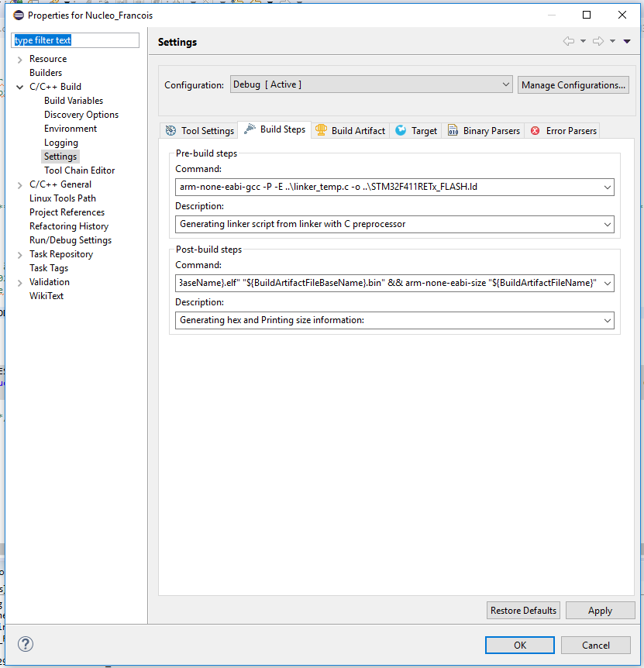Viewport: 644px width, 668px height.
Task: Expand the Validation tree node
Action: point(19,282)
